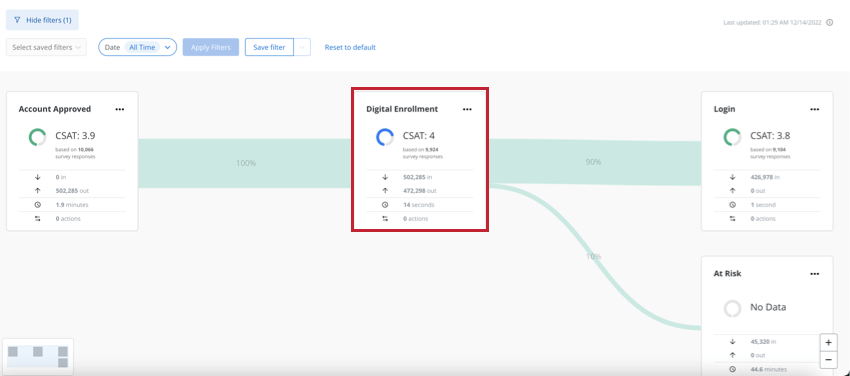Click the 426,978 in value

[765, 177]
